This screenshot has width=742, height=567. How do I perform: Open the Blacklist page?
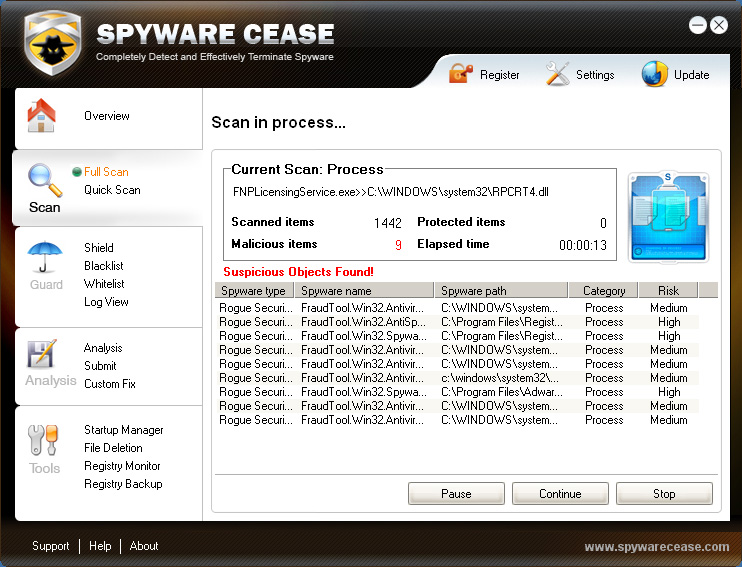104,266
